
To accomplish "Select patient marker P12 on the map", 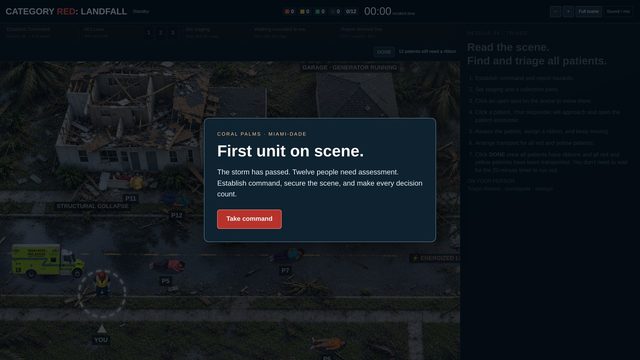I will 176,215.
